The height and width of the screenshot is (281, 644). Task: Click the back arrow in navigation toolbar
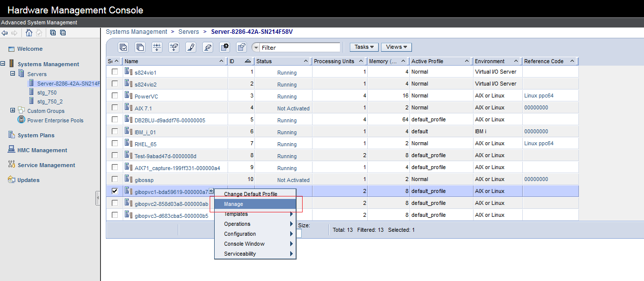(4, 33)
